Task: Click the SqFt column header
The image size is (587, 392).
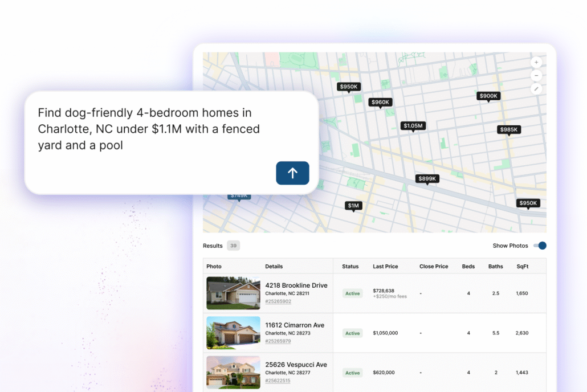Action: [x=522, y=266]
